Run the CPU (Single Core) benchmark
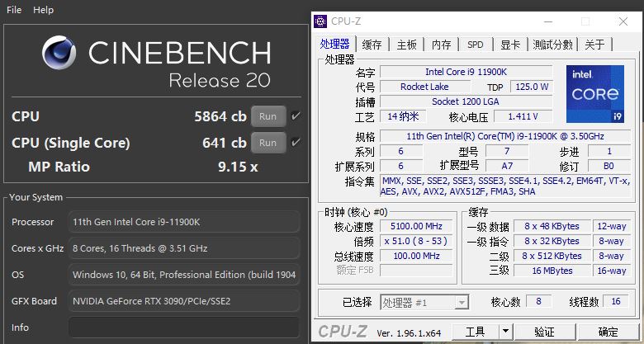Viewport: 644px width, 344px height. point(268,143)
